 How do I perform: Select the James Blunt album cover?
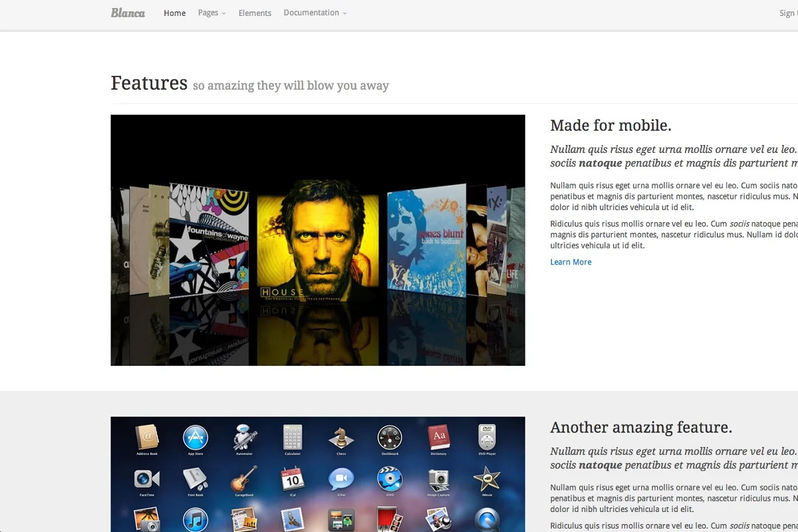point(426,241)
